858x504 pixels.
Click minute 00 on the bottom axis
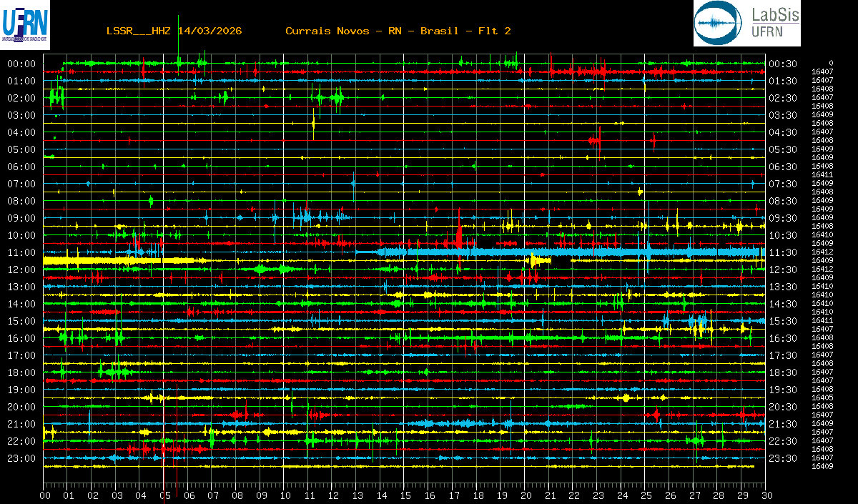pyautogui.click(x=45, y=495)
